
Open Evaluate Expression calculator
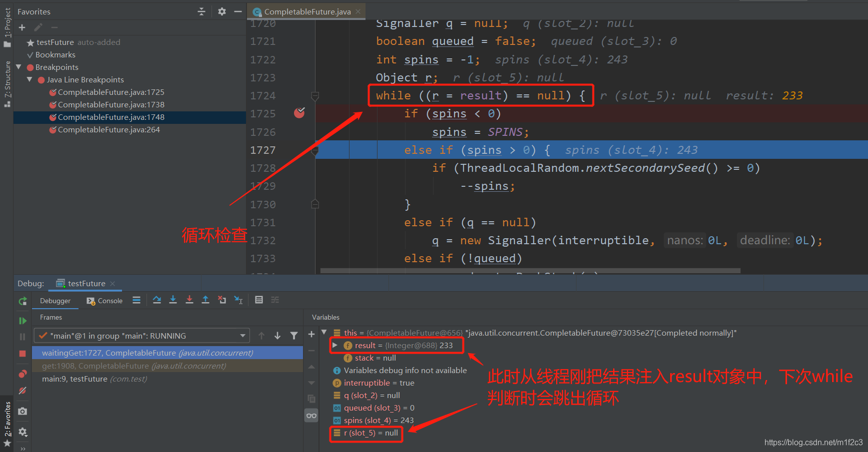point(259,300)
